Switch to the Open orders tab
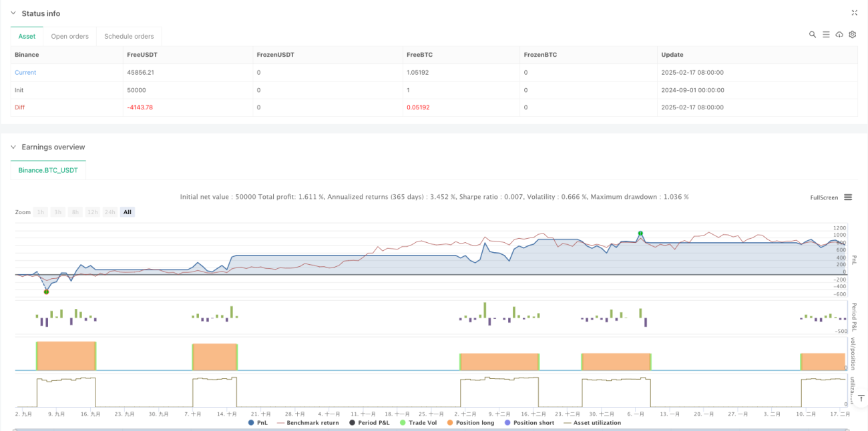 click(69, 36)
